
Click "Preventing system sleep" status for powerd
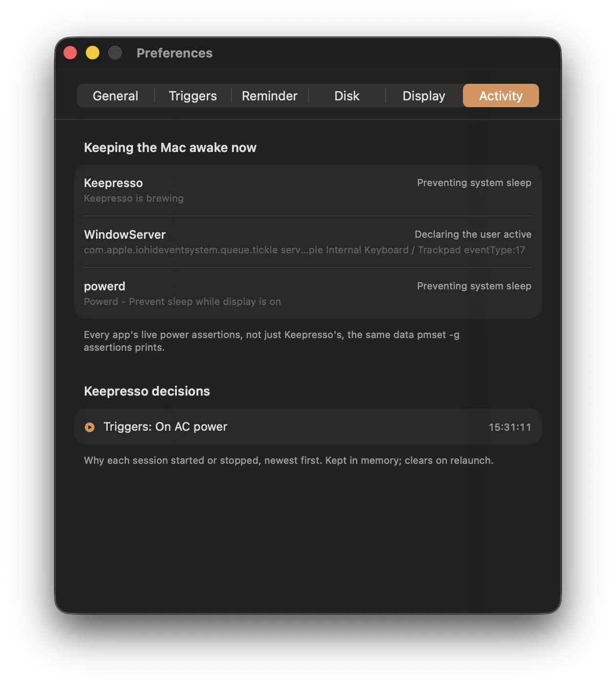pos(474,286)
